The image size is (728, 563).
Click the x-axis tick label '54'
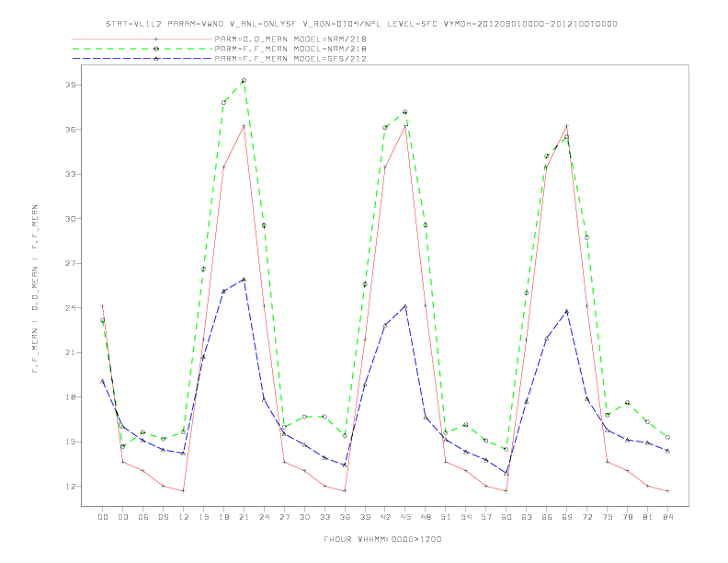click(x=466, y=517)
